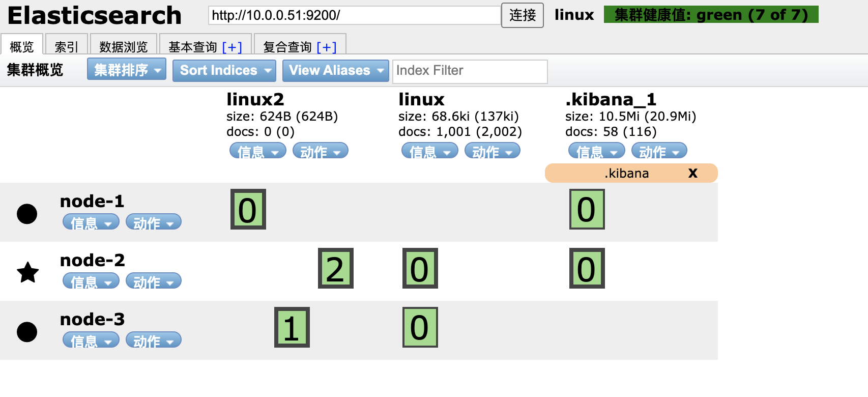Click the black circle icon for node-3
Image resolution: width=868 pixels, height=397 pixels.
click(x=27, y=332)
